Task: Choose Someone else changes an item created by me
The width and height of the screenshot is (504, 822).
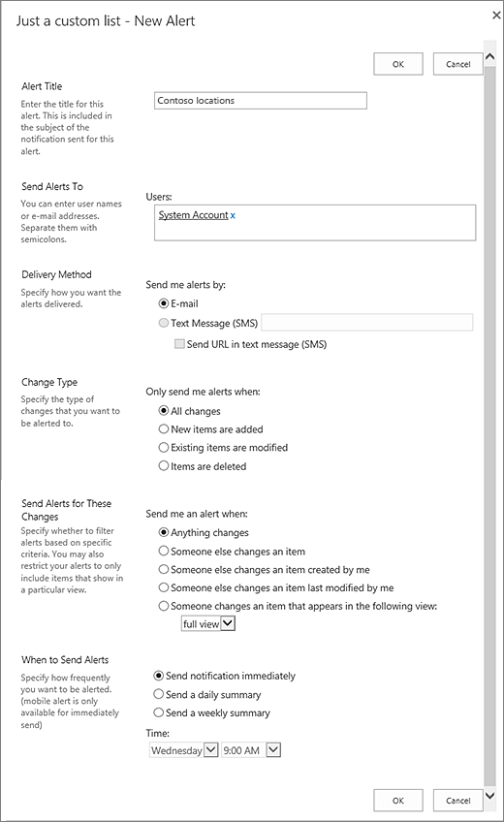Action: tap(164, 569)
